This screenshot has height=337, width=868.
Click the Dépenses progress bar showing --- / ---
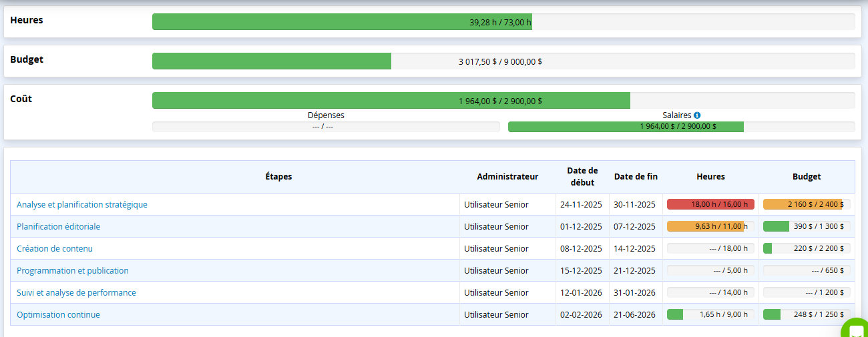(x=326, y=127)
